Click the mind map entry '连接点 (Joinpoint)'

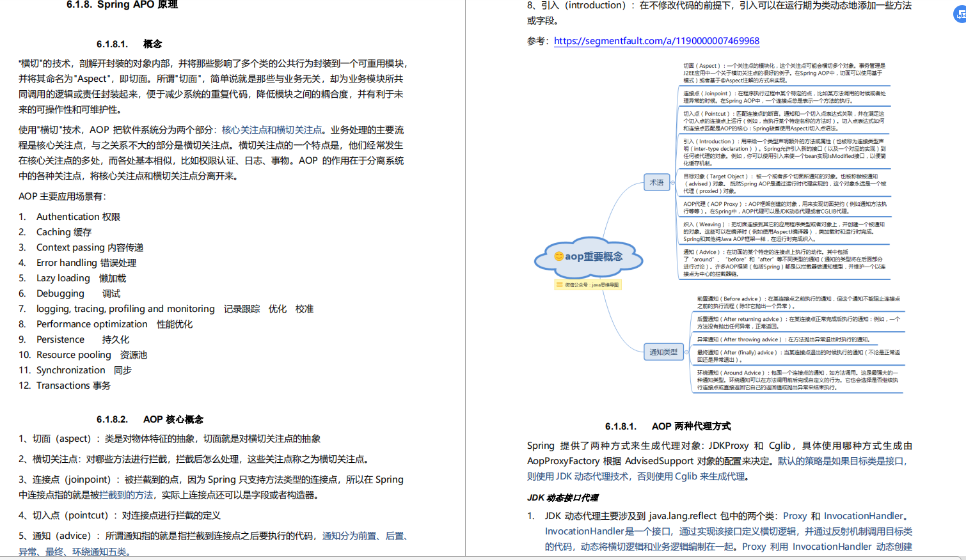click(784, 97)
